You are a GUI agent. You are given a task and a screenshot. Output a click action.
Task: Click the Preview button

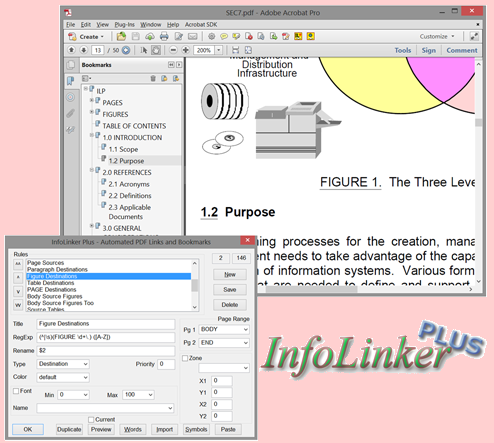coord(101,429)
